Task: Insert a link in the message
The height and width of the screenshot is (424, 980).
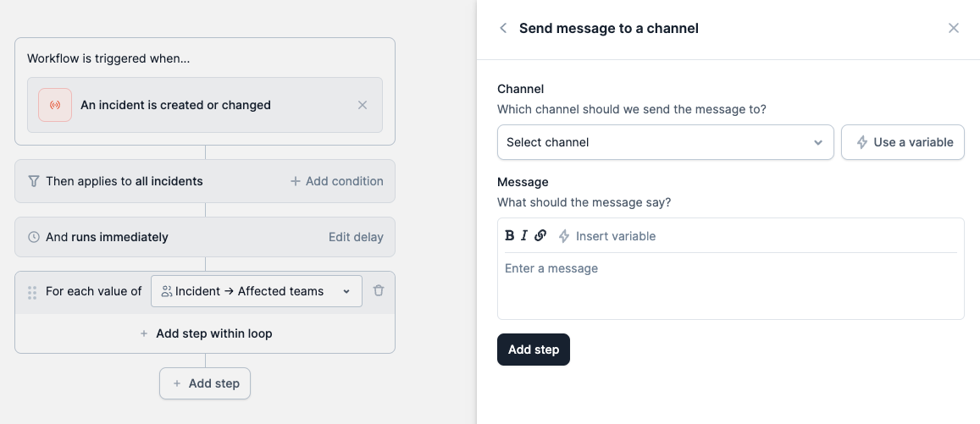Action: point(540,236)
